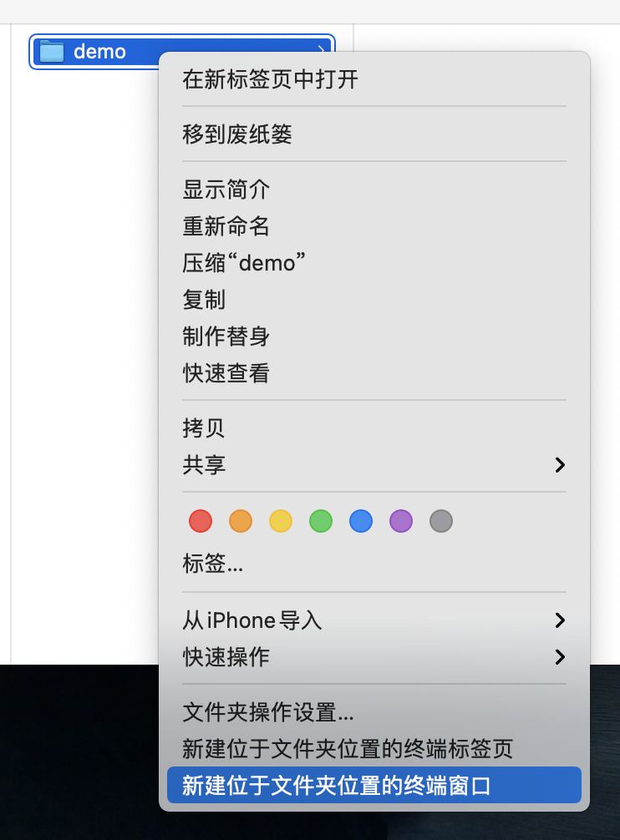Click 制作替身 menu item
Viewport: 620px width, 840px height.
tap(226, 337)
